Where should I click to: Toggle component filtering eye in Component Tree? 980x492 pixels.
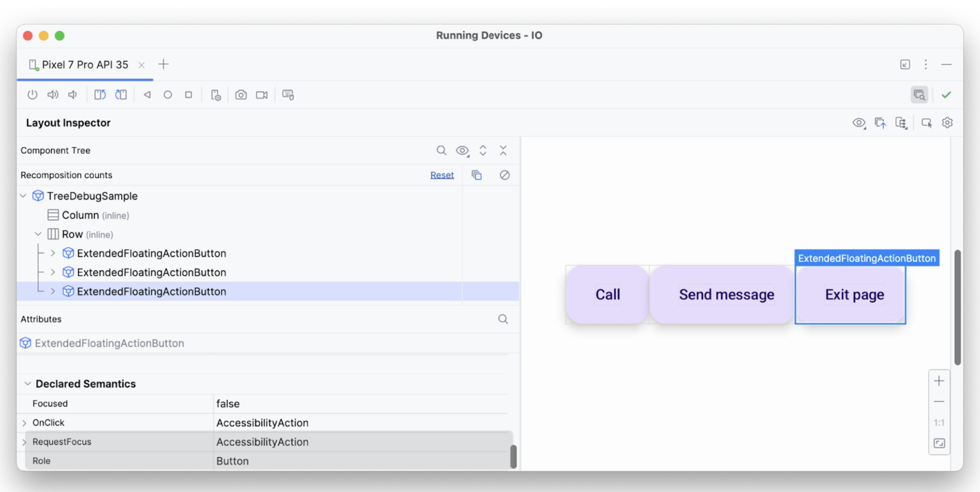point(462,150)
